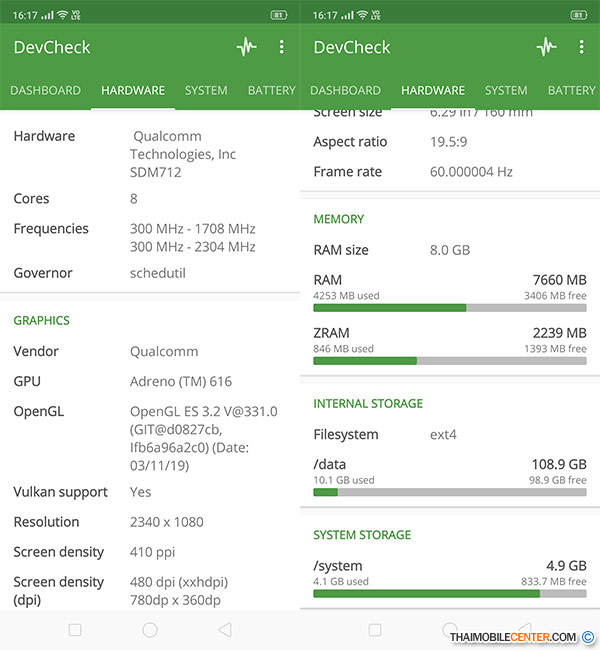This screenshot has height=650, width=600.
Task: Tap the MEMORY section header
Action: coord(338,219)
